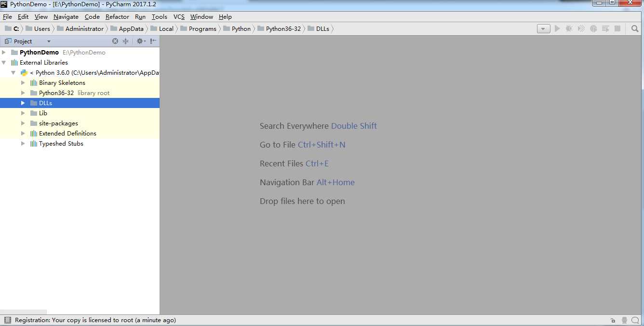Open the Tools menu

pyautogui.click(x=160, y=16)
